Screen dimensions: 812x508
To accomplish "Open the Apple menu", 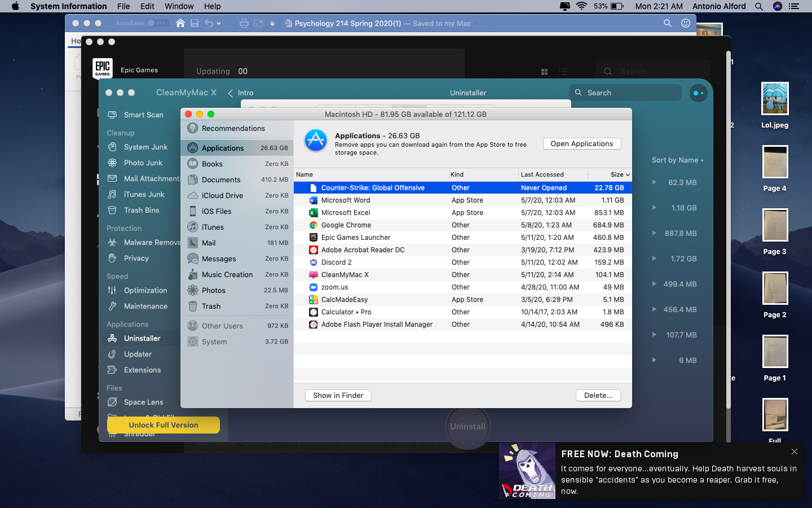I will 15,6.
